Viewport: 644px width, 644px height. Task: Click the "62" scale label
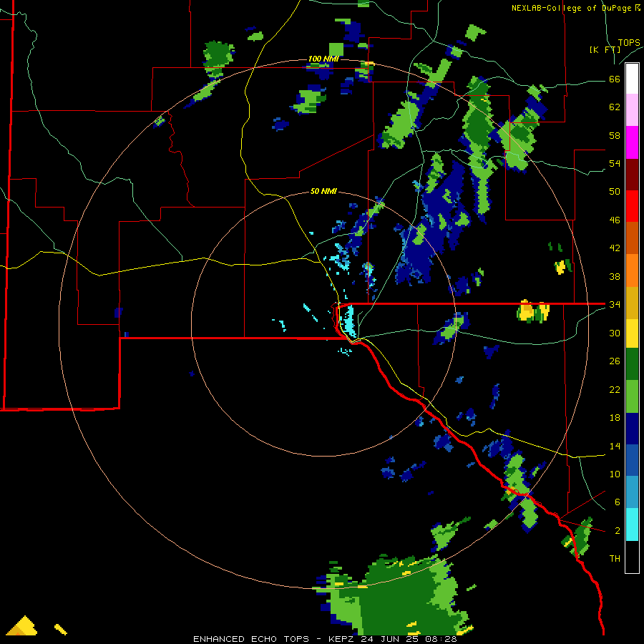[x=615, y=107]
